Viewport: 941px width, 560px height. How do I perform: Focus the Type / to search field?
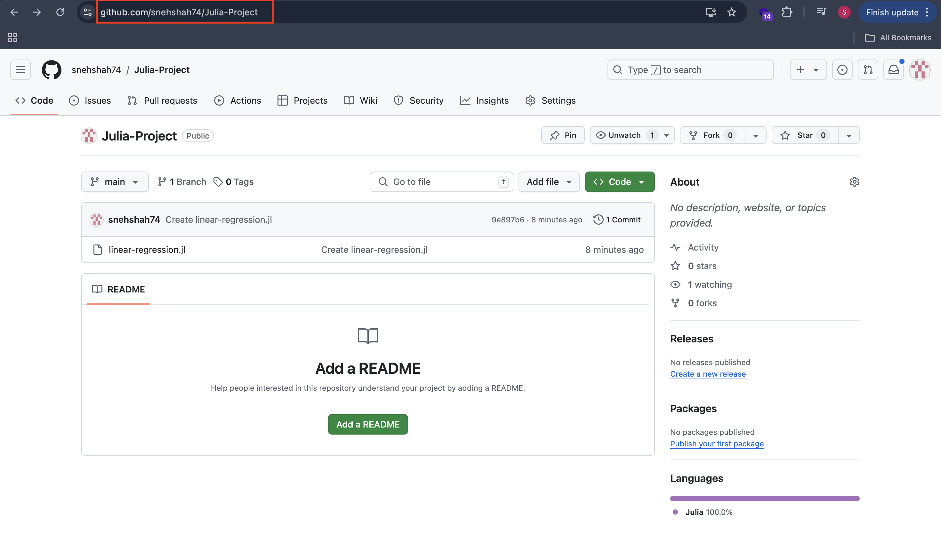point(690,69)
